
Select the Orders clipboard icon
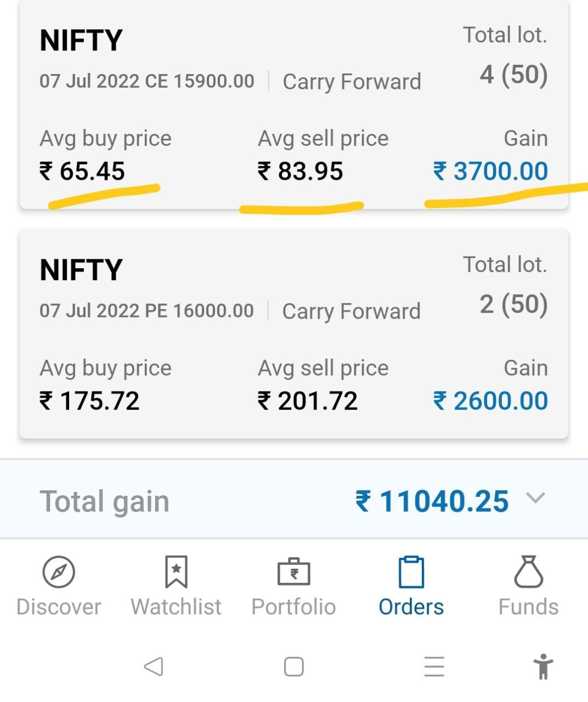point(411,572)
